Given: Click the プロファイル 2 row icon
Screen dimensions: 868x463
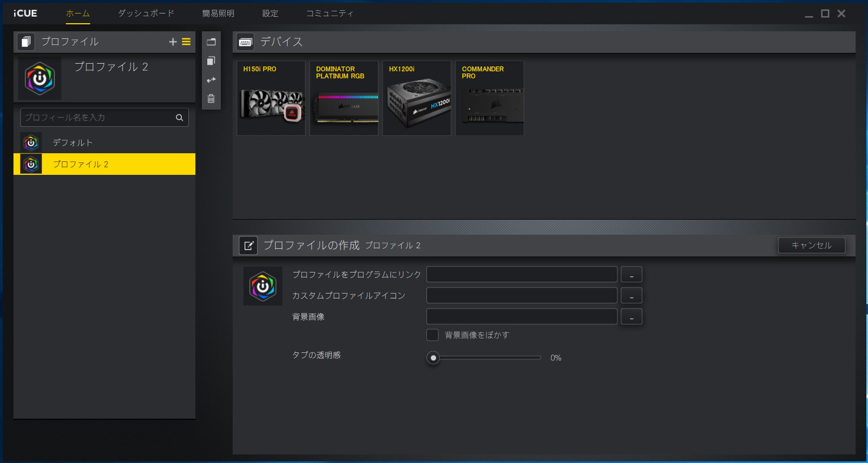Looking at the screenshot, I should click(31, 164).
